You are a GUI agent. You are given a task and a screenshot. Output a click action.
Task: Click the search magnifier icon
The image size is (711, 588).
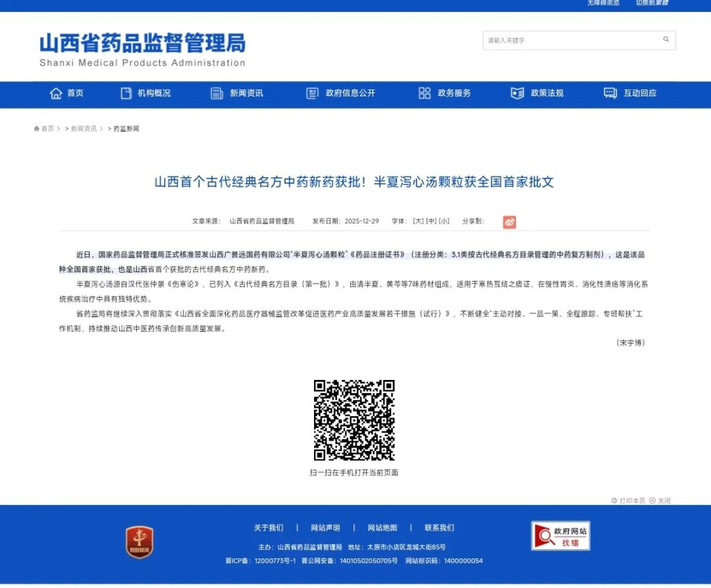click(x=666, y=40)
